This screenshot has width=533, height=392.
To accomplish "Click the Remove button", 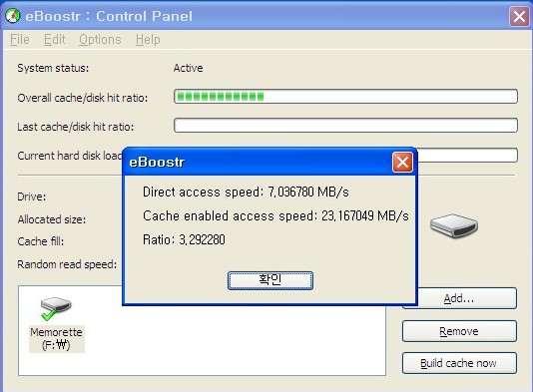I will [x=459, y=331].
